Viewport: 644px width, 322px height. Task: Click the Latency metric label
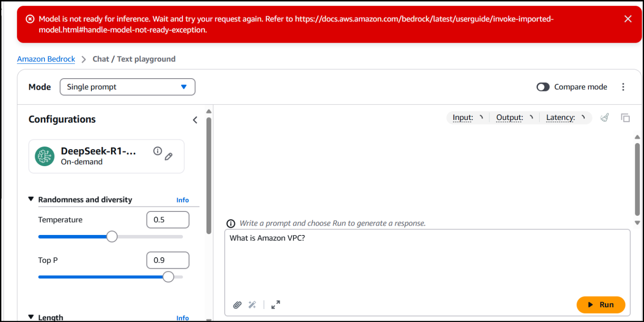tap(561, 118)
